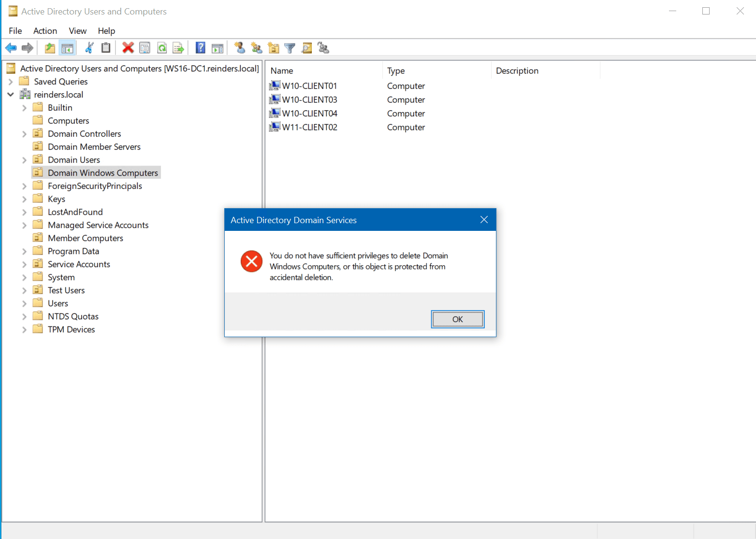This screenshot has width=756, height=539.
Task: Create a new user with toolbar icon
Action: click(x=240, y=48)
